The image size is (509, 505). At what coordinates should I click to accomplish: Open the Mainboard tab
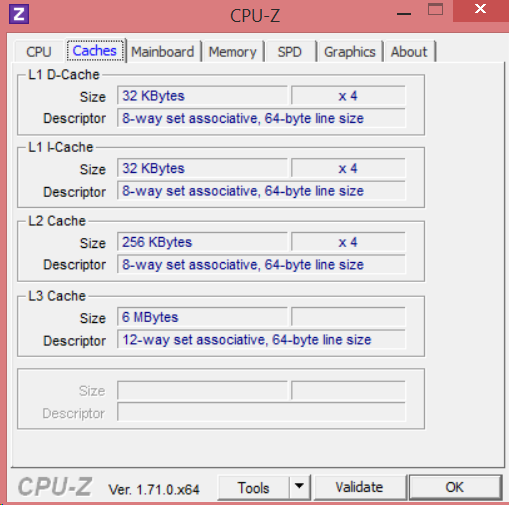point(162,52)
